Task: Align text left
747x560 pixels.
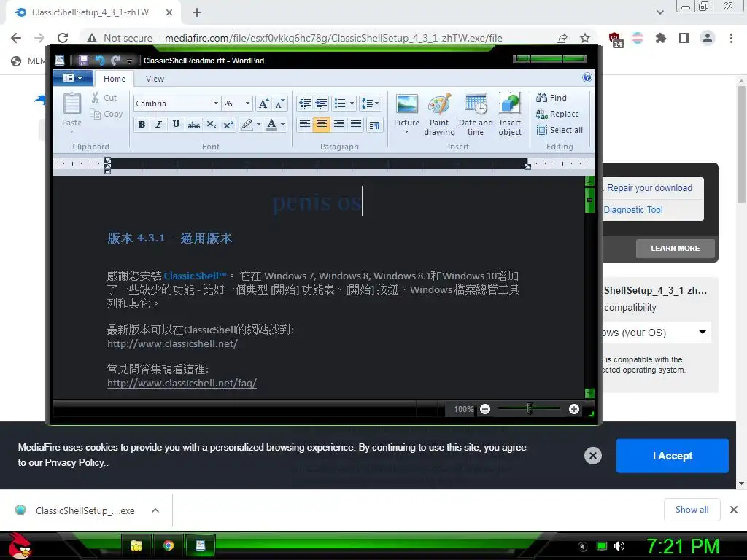Action: (304, 125)
